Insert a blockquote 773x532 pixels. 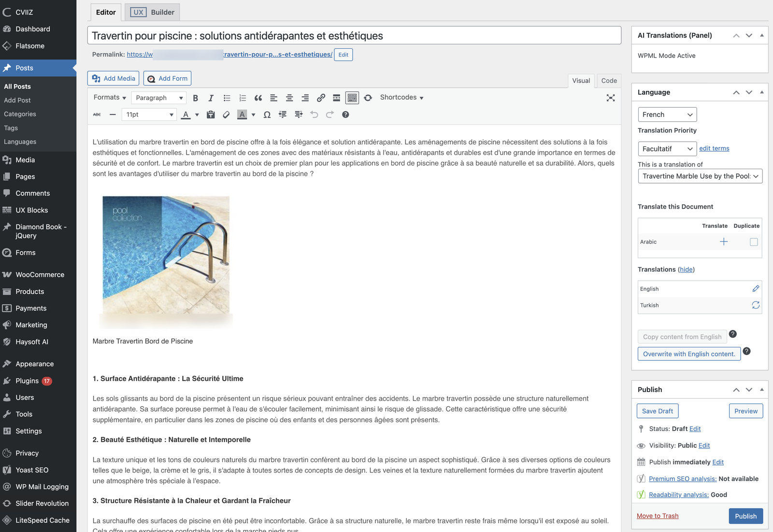[x=258, y=98]
